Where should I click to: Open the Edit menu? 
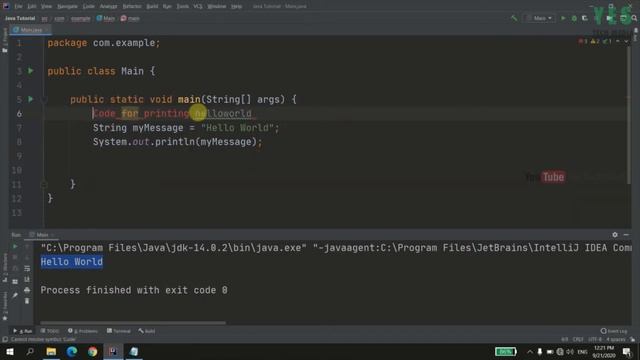pyautogui.click(x=32, y=6)
